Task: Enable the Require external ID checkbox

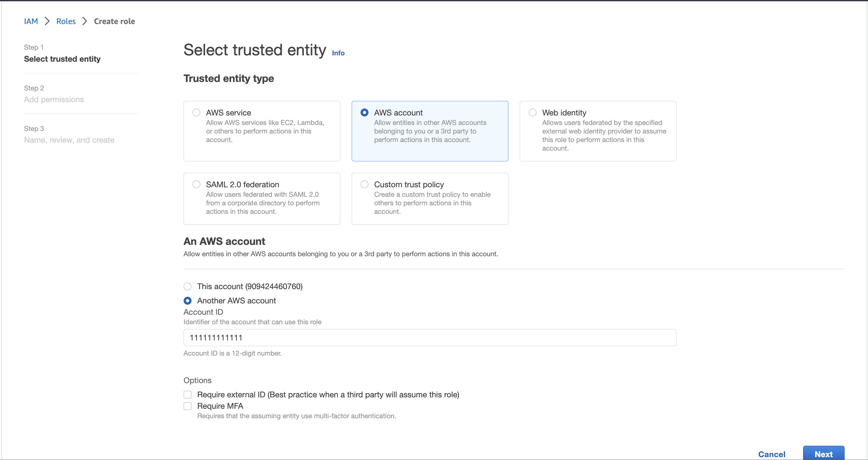Action: (x=188, y=394)
